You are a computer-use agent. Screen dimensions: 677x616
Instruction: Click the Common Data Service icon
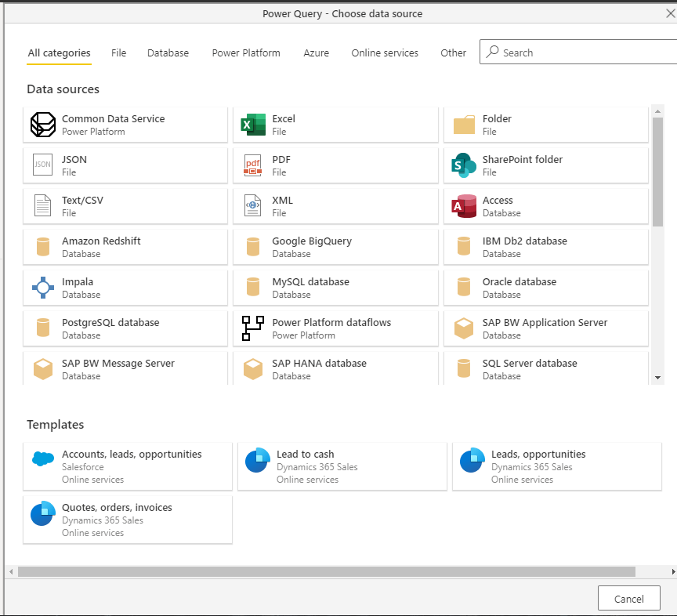[43, 125]
